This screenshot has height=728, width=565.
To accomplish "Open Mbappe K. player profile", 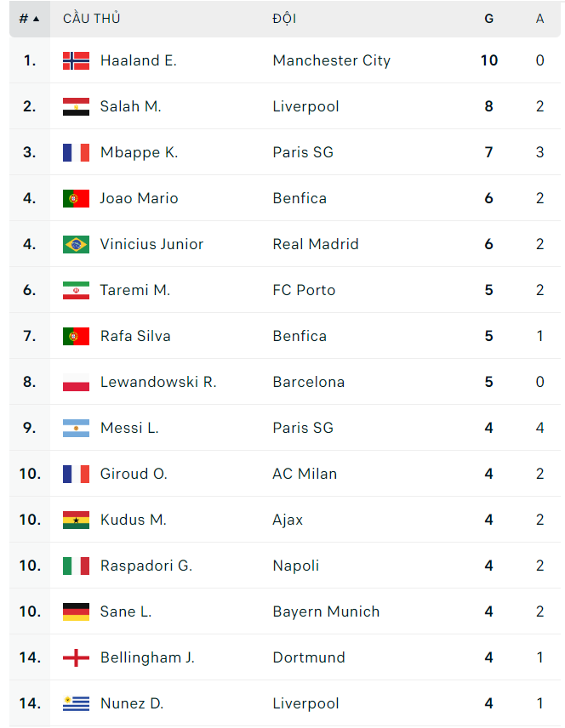I will pos(139,152).
